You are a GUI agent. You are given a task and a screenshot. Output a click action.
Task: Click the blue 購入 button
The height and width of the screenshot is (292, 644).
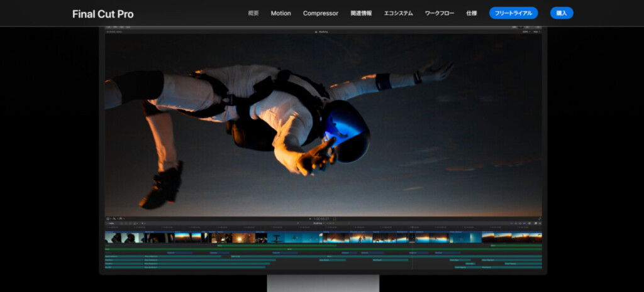tap(562, 13)
